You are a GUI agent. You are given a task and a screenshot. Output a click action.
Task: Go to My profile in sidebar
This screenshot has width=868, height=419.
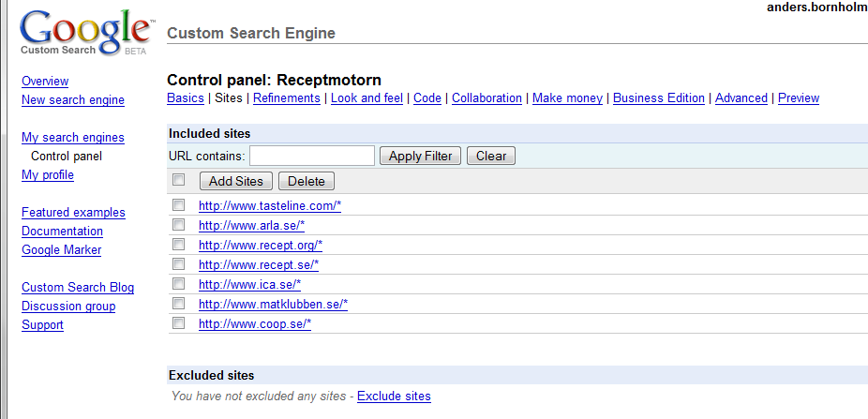coord(48,175)
